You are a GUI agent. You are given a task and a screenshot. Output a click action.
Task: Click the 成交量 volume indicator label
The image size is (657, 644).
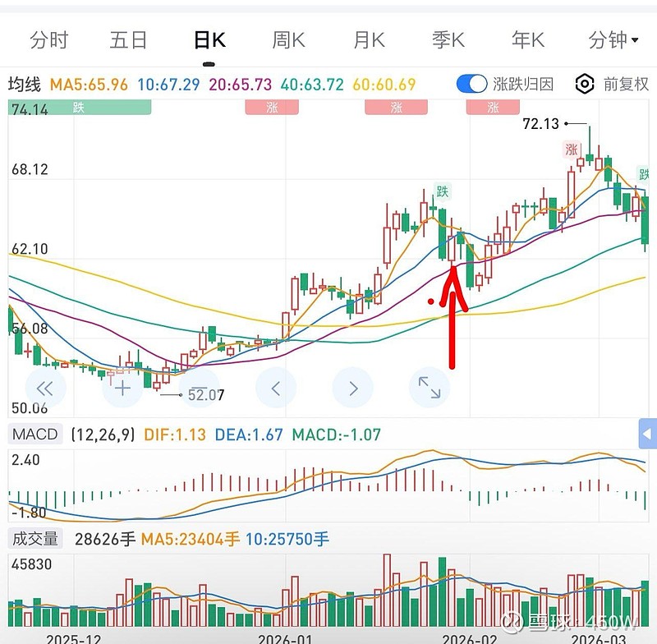34,539
